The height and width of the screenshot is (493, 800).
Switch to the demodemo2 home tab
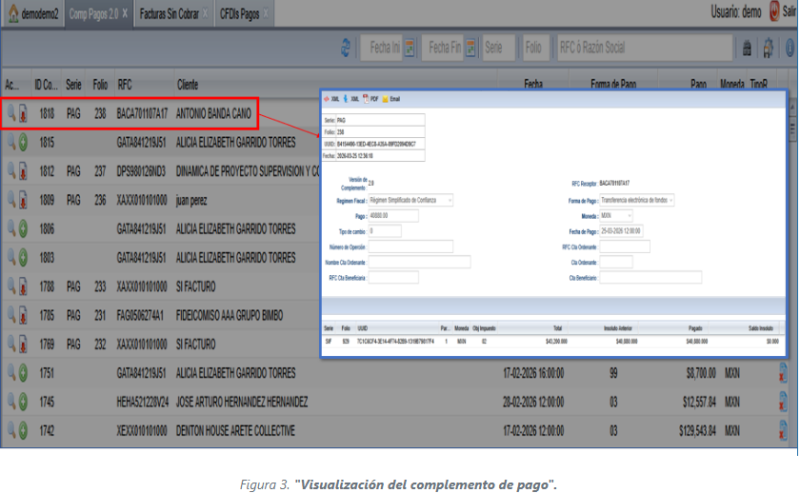[33, 14]
